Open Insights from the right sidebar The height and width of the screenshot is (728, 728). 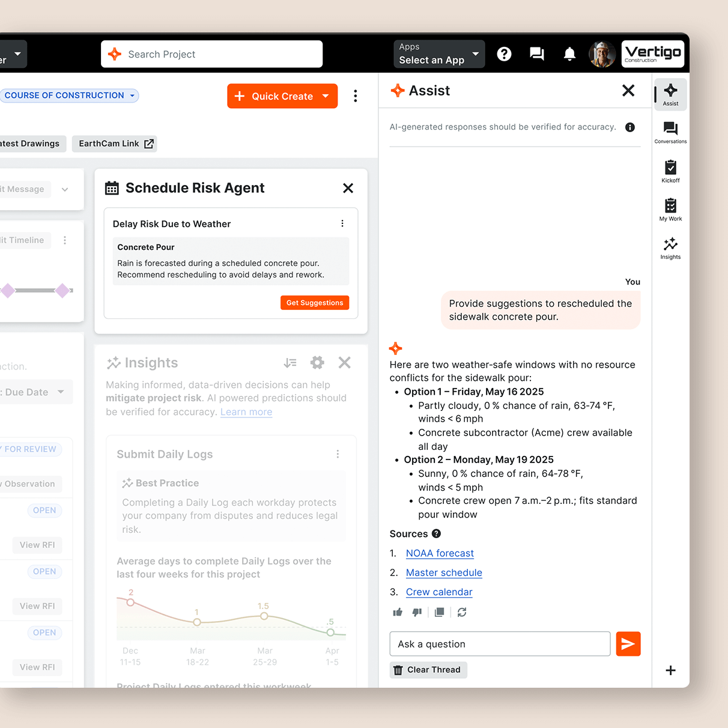[670, 247]
